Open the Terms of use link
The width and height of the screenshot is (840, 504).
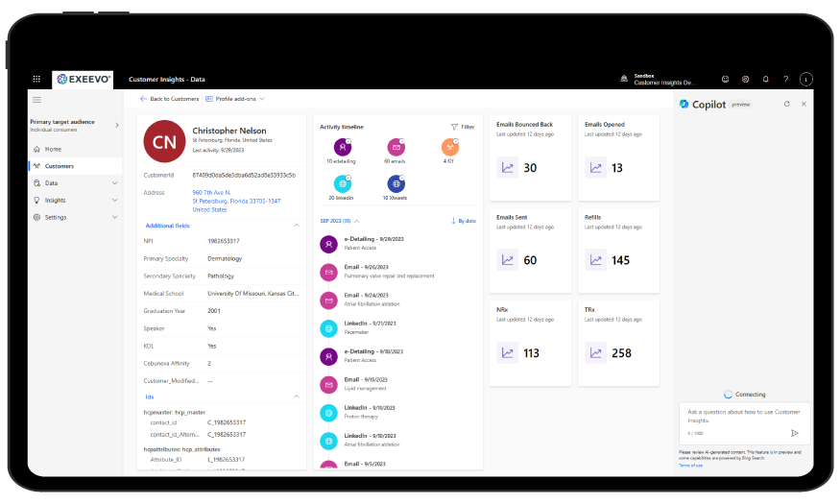690,466
